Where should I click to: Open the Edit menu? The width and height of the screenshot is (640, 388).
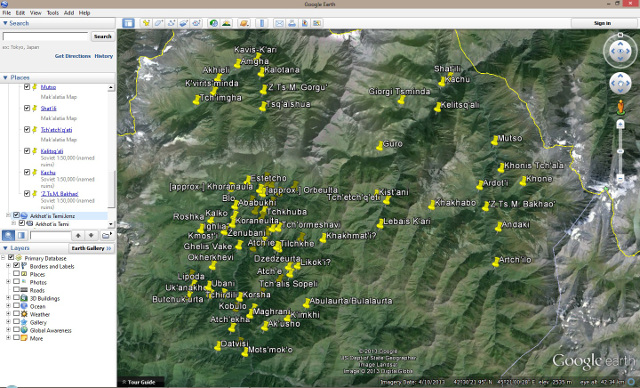(x=20, y=13)
